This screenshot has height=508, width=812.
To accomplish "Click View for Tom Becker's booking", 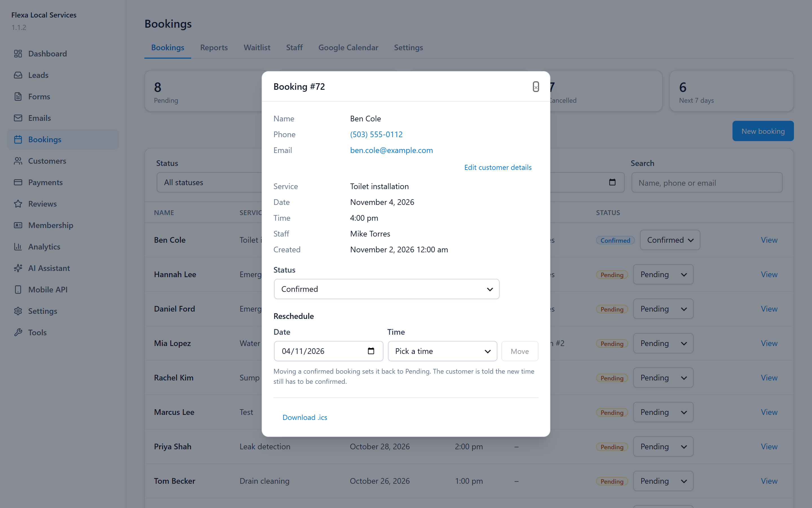I will 769,481.
